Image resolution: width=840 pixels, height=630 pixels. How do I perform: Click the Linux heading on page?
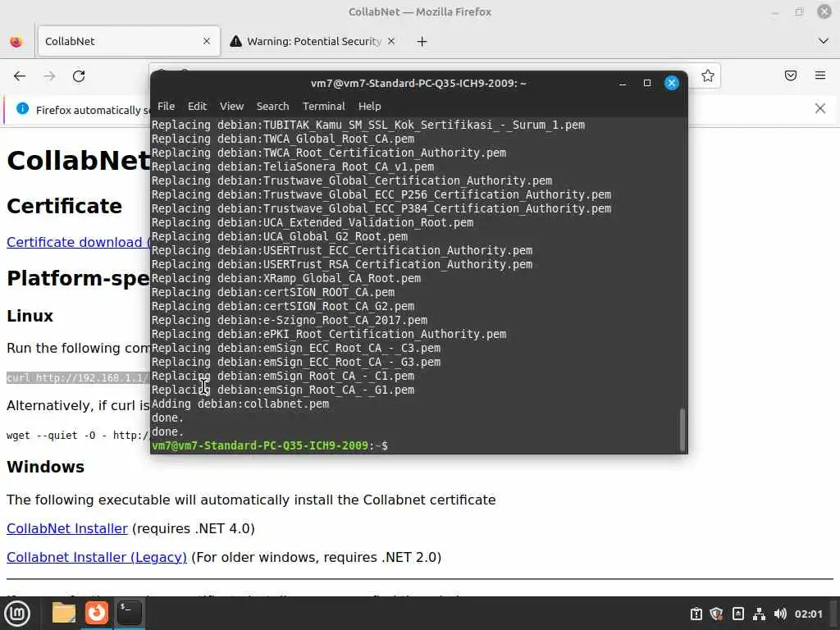click(30, 316)
